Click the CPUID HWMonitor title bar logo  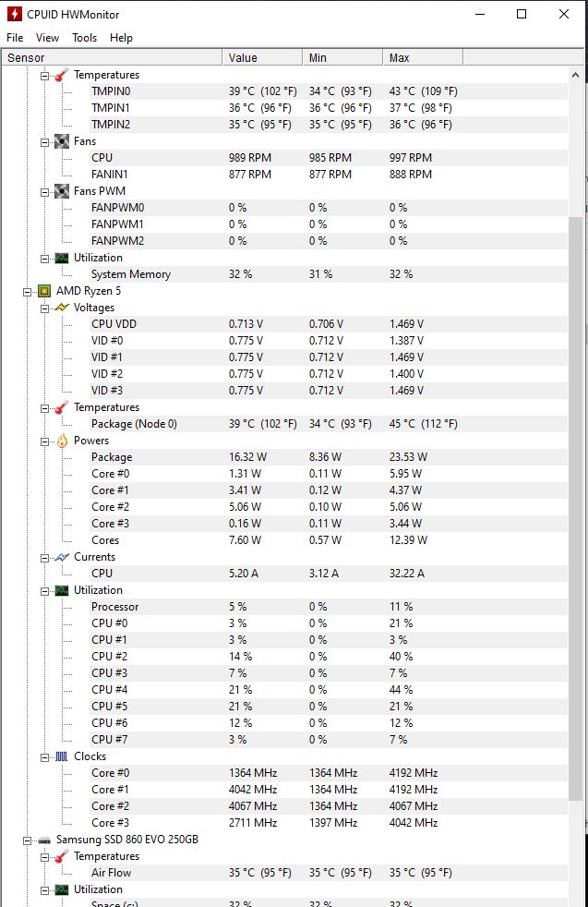pyautogui.click(x=15, y=14)
